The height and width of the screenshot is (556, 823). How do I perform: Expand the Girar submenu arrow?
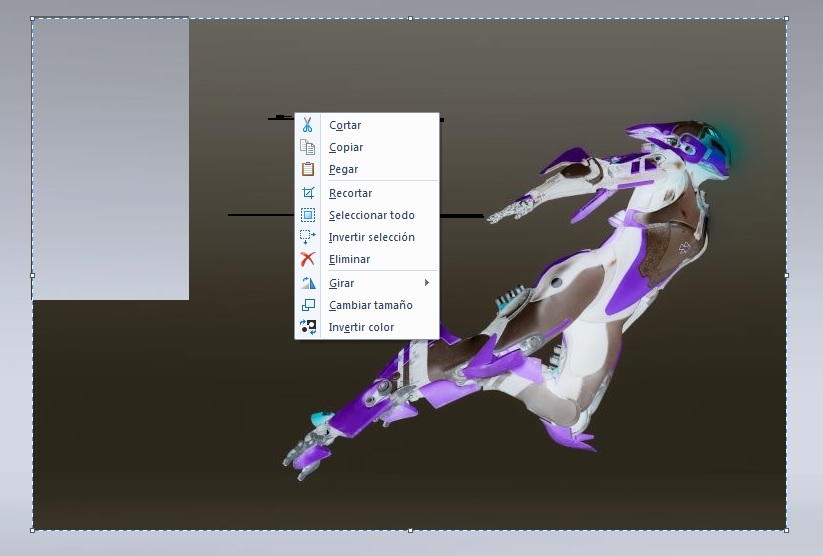click(427, 283)
